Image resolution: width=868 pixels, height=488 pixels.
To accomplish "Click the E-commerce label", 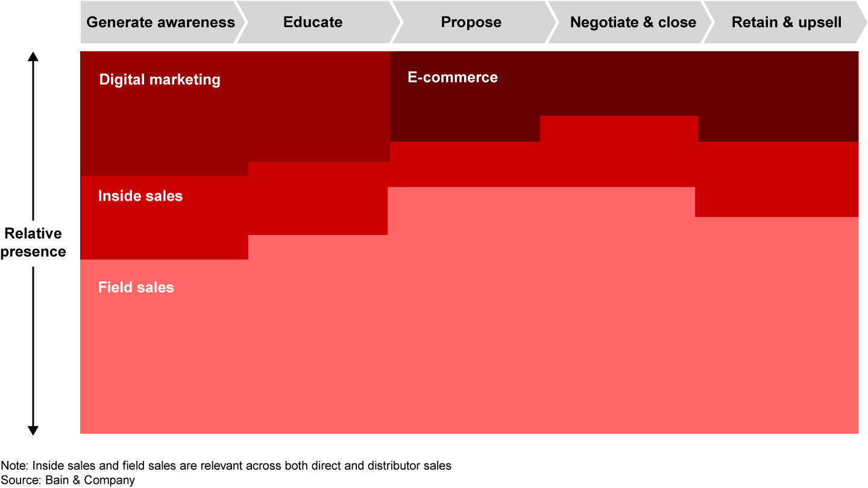I will click(x=453, y=77).
